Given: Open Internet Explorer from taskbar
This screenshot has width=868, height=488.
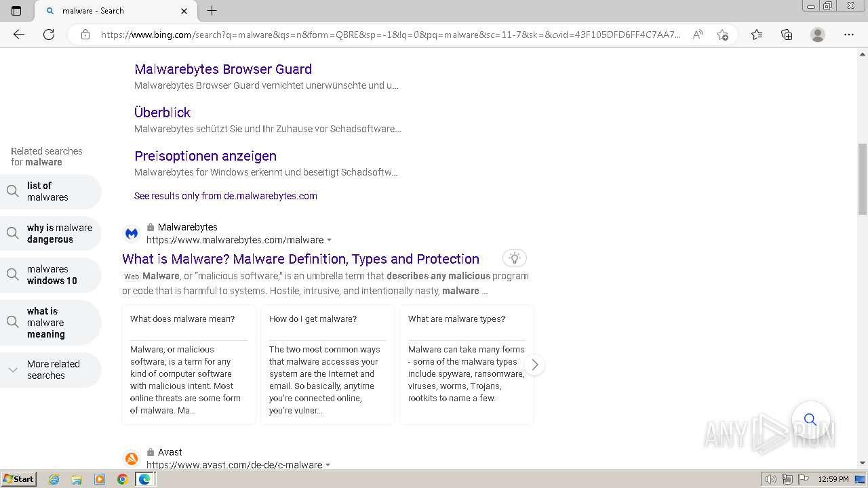Looking at the screenshot, I should 54,479.
